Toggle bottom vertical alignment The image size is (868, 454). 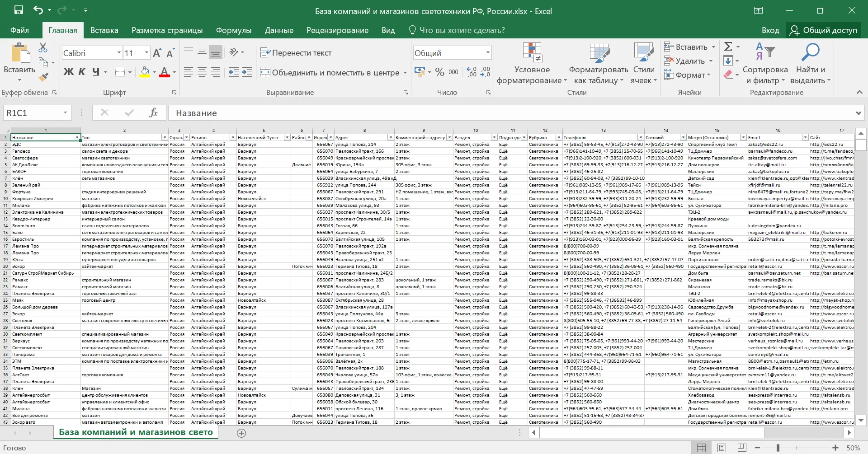coord(216,52)
